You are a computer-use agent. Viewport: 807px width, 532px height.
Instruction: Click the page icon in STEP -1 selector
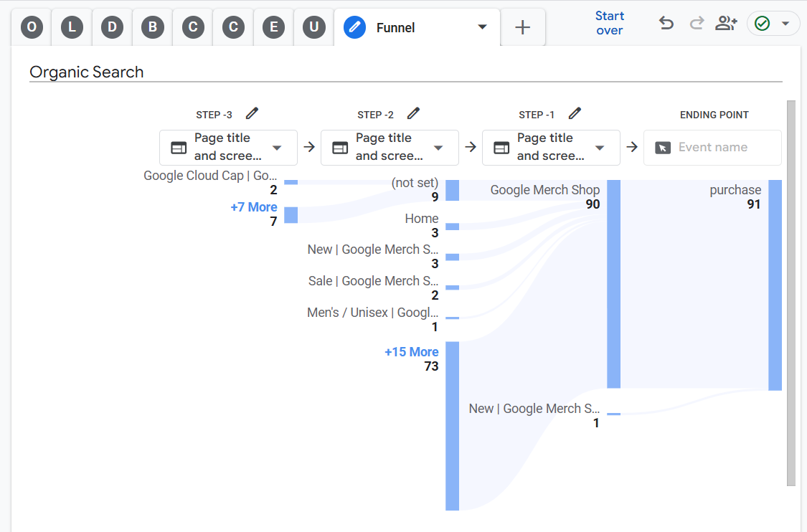click(501, 148)
